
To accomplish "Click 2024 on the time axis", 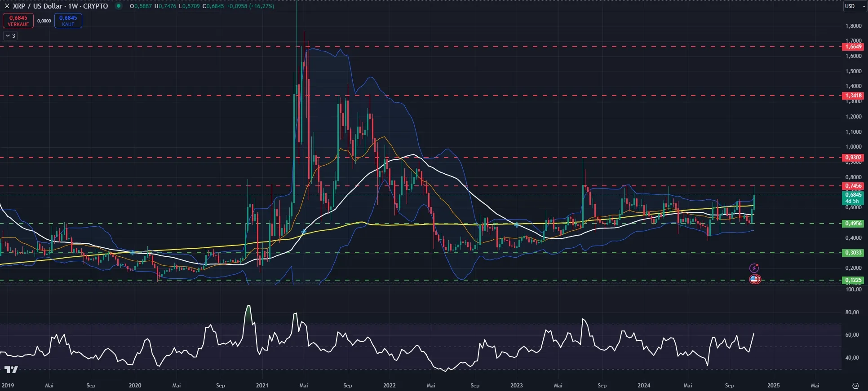I will point(644,386).
